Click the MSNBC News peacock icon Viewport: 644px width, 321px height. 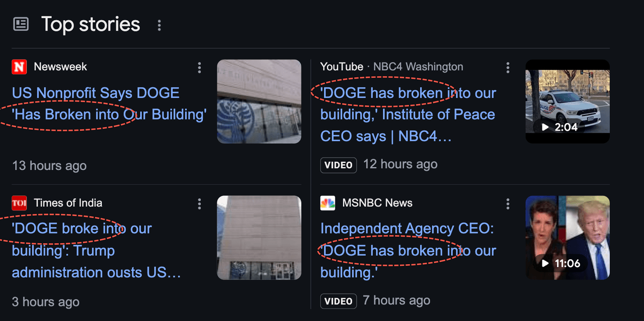[328, 203]
